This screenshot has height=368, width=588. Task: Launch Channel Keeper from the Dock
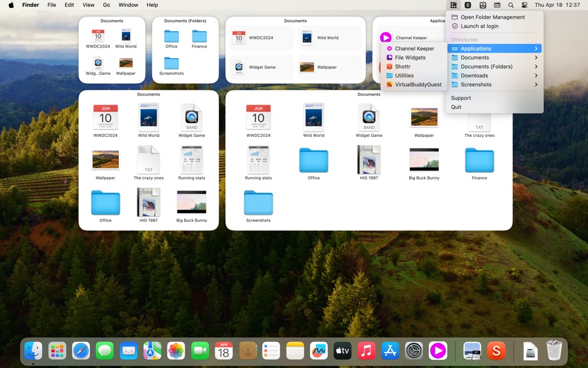click(x=438, y=351)
